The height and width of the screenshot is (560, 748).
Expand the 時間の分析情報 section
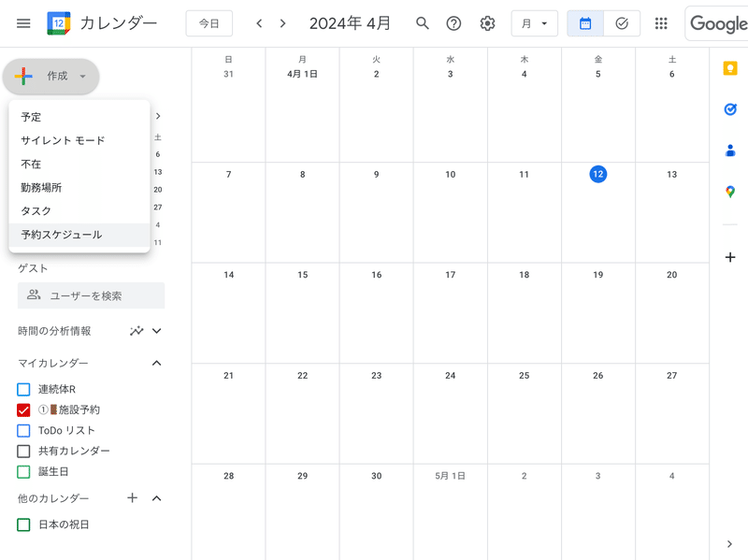pos(156,331)
